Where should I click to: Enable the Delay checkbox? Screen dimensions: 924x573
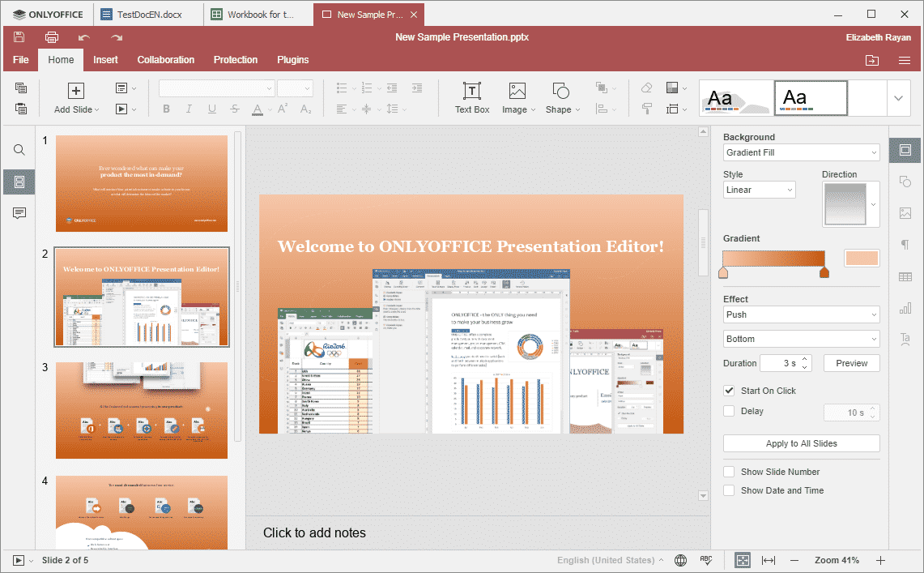729,411
